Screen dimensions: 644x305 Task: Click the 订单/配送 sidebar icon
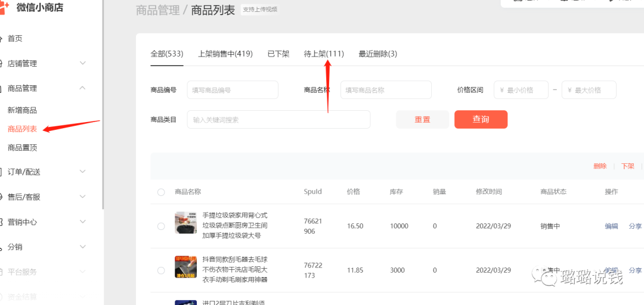click(x=1, y=172)
